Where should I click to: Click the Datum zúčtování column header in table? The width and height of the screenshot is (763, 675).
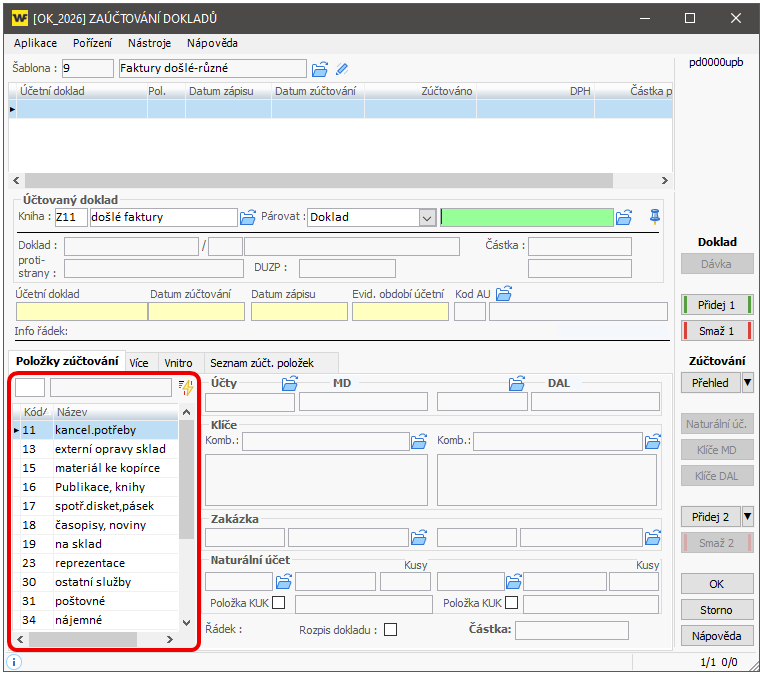point(318,91)
